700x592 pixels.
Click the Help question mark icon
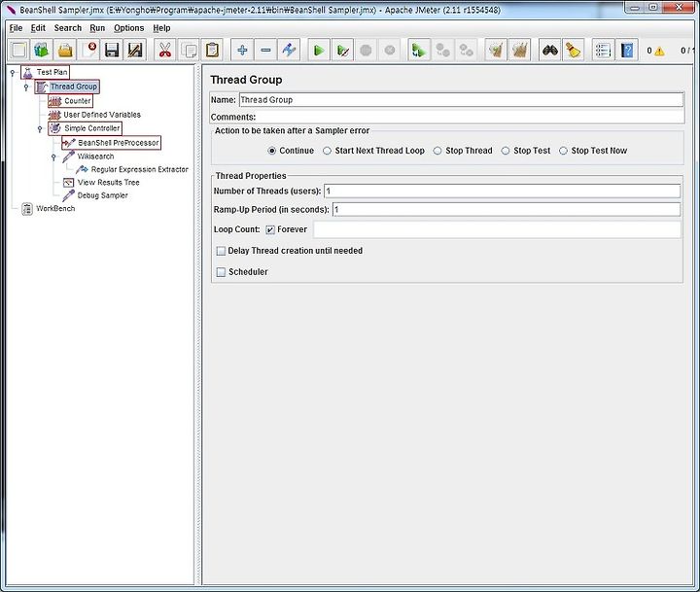(627, 50)
